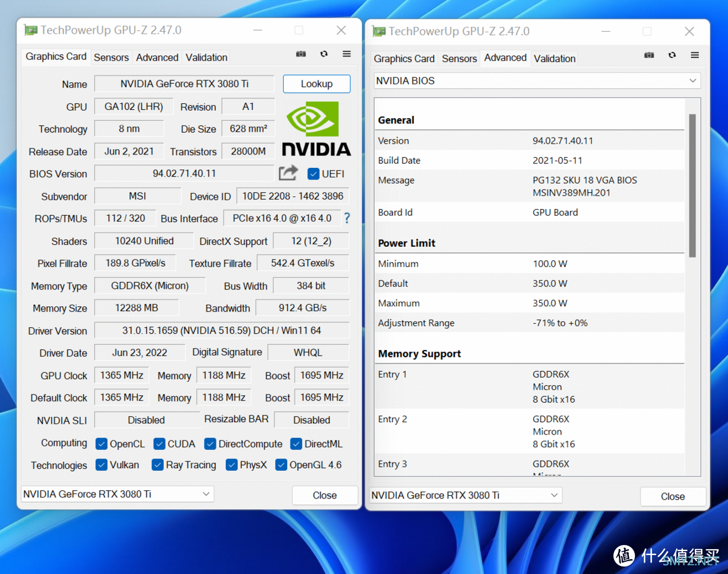Click Close button in left GPU-Z window
The width and height of the screenshot is (728, 574).
[324, 495]
